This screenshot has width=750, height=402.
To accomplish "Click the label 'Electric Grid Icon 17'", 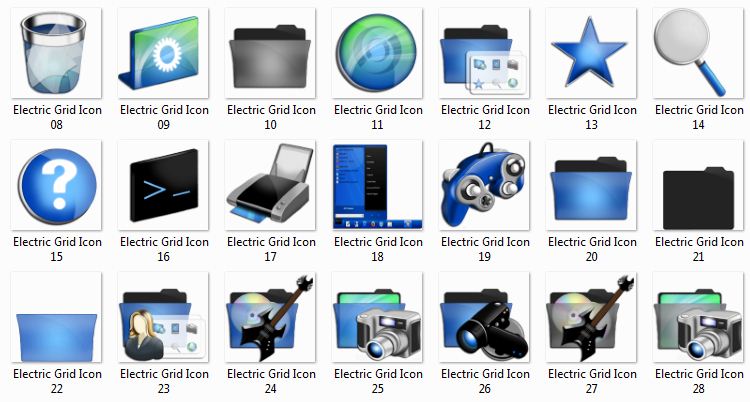I will pyautogui.click(x=271, y=249).
